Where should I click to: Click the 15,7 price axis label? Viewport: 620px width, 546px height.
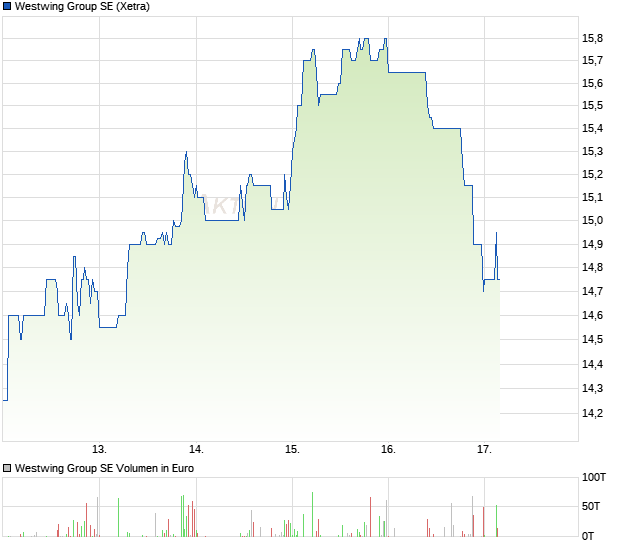pyautogui.click(x=592, y=60)
